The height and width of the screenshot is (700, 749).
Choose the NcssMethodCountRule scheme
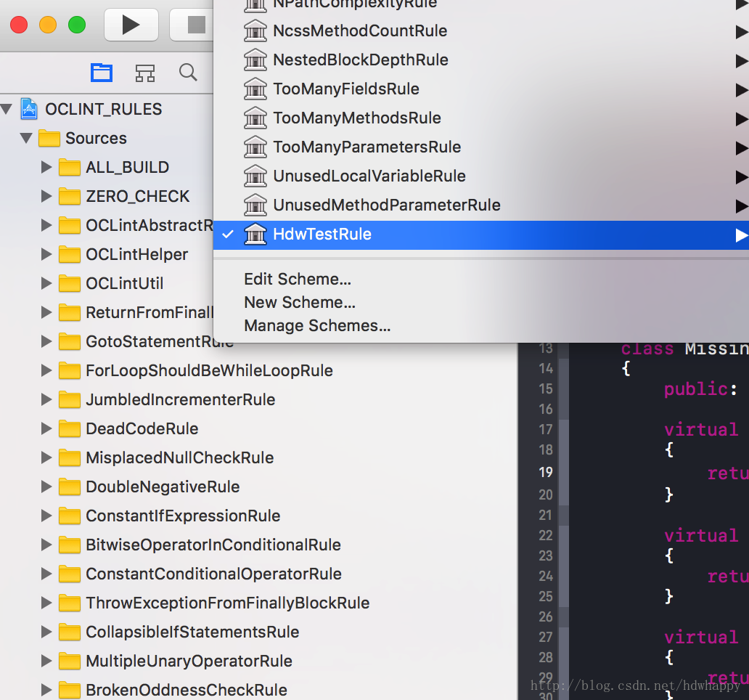pyautogui.click(x=481, y=31)
